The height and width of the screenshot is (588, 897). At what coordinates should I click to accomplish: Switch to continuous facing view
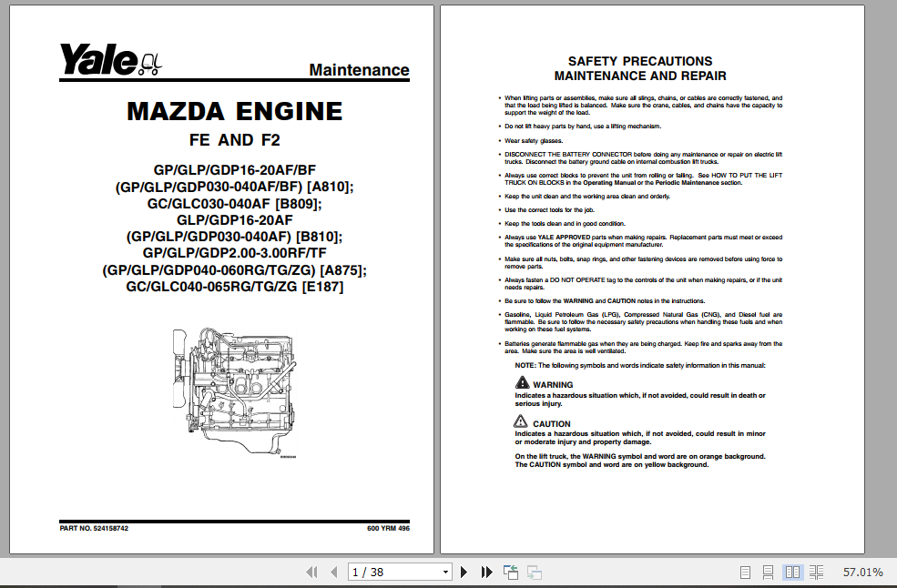[816, 572]
